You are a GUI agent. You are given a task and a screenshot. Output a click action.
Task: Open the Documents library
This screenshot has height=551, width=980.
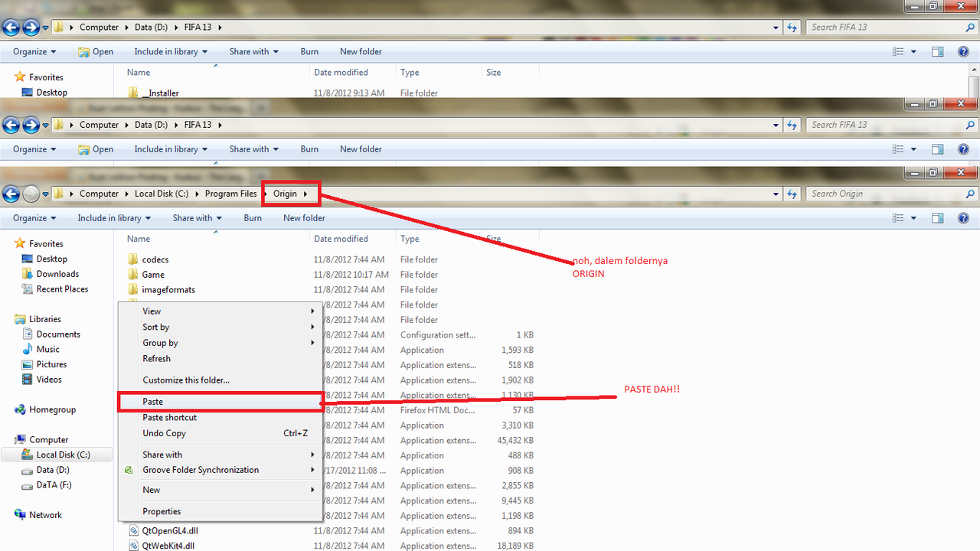point(58,334)
